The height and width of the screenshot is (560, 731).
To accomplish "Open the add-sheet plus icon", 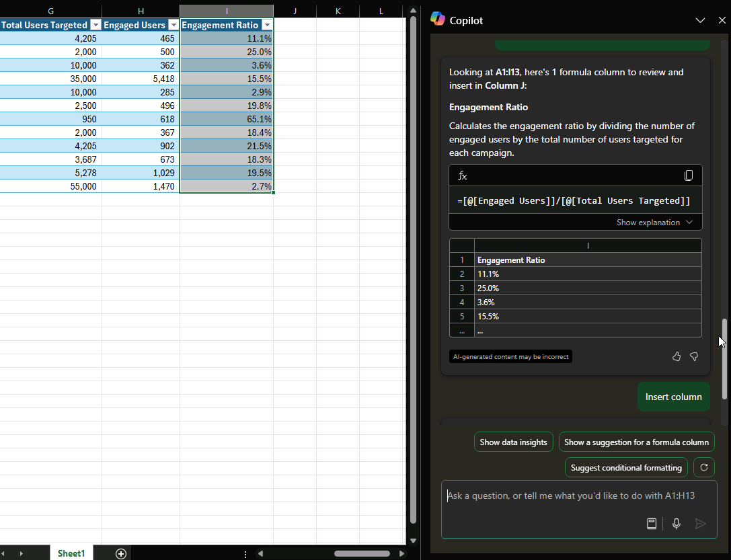I will (120, 553).
